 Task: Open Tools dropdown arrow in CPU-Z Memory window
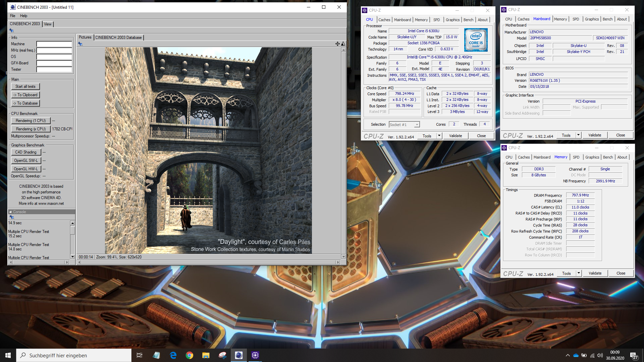coord(579,273)
